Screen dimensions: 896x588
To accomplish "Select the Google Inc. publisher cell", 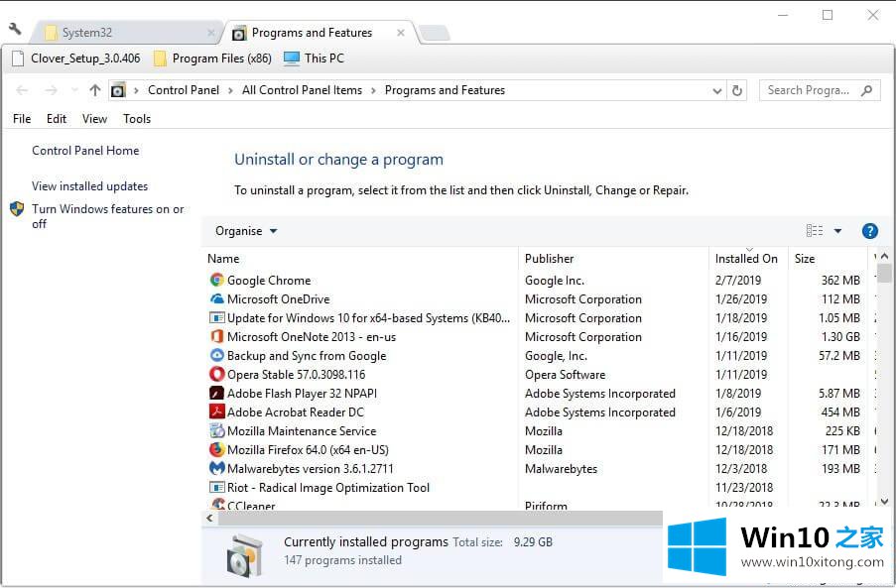I will tap(554, 280).
